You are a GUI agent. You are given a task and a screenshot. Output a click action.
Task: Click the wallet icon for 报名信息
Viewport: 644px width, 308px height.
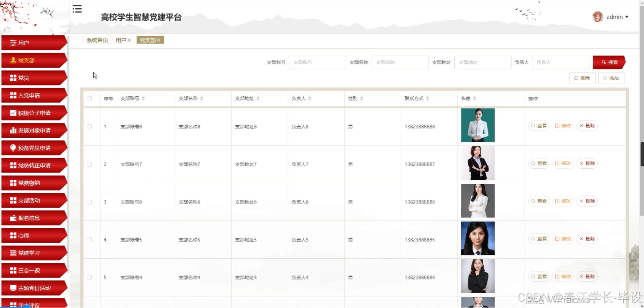13,218
